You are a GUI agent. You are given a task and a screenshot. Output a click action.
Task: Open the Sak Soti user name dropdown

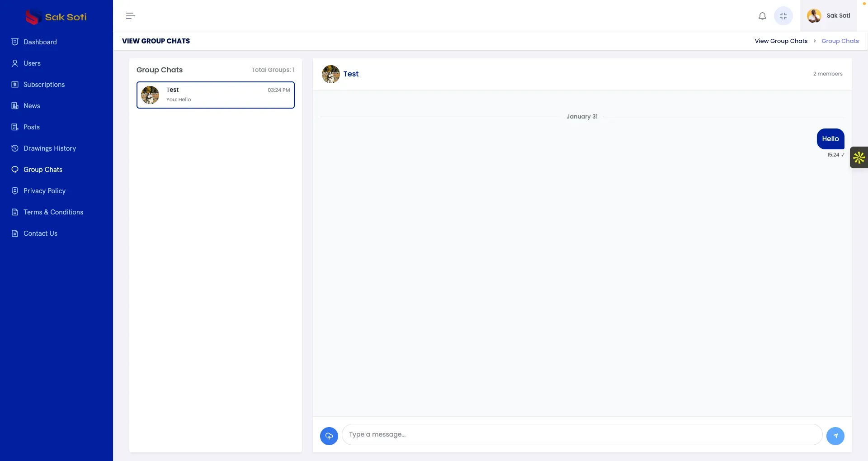(838, 16)
